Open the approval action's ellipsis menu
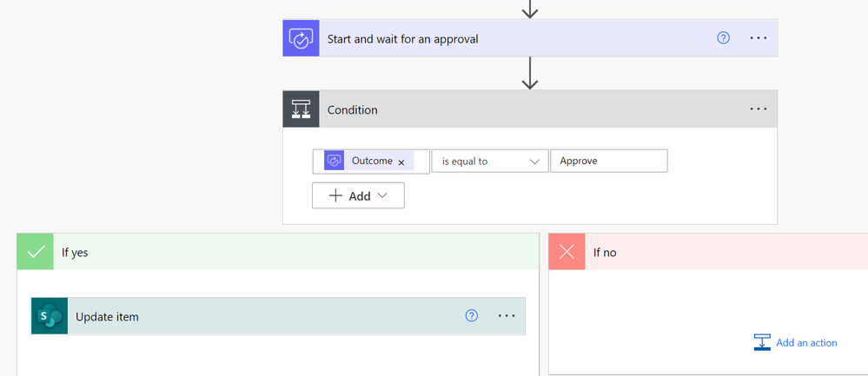868x376 pixels. pyautogui.click(x=758, y=39)
